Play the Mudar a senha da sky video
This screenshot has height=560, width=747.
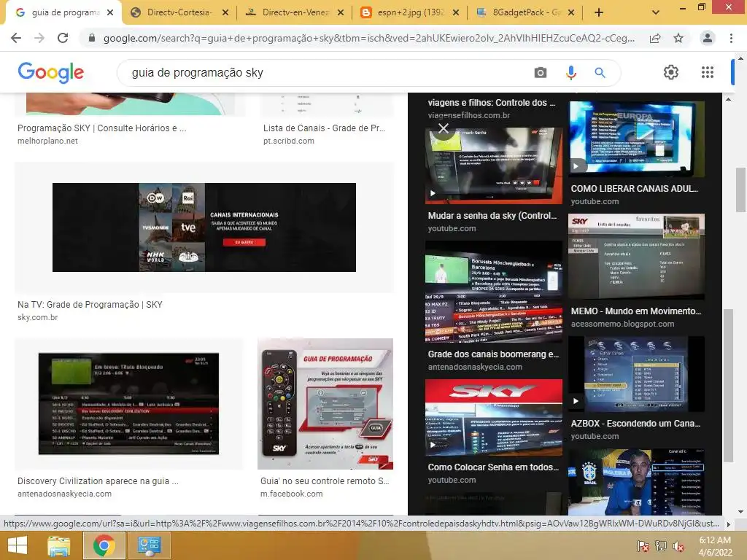tap(494, 166)
